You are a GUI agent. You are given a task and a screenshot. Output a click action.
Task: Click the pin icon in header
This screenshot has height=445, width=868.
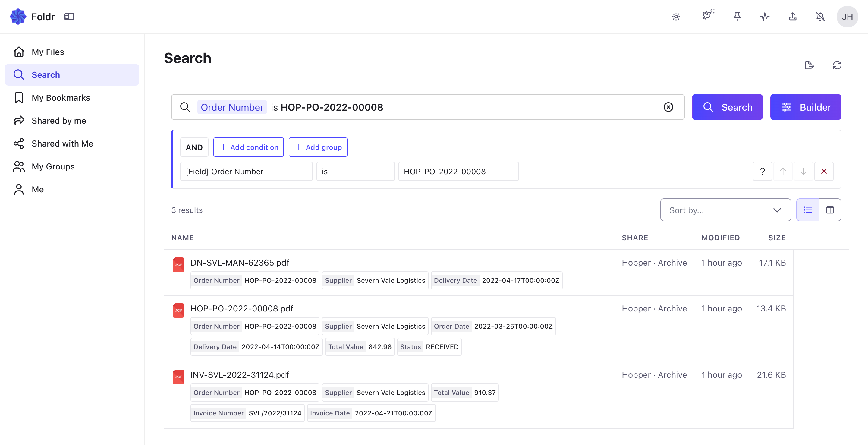pos(737,17)
